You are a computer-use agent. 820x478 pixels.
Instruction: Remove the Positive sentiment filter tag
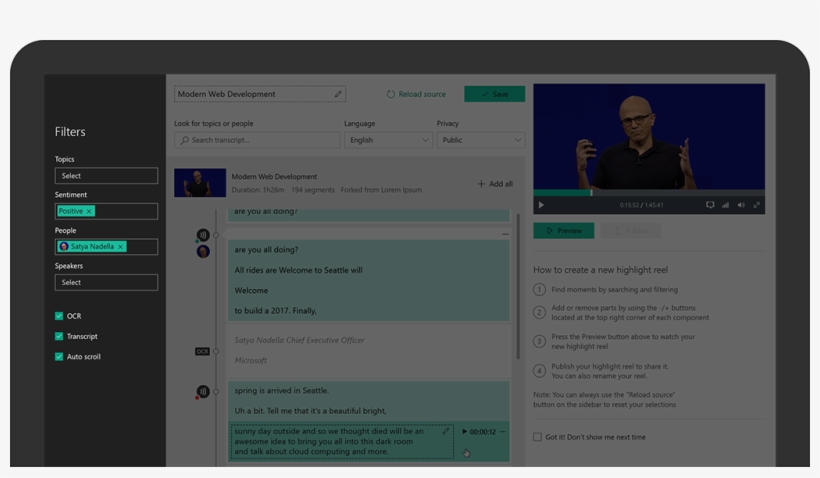[89, 211]
